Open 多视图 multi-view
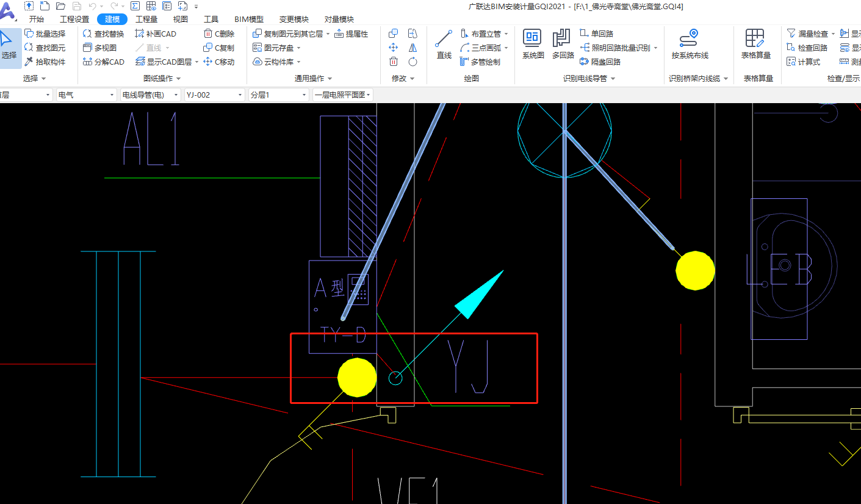 click(99, 48)
